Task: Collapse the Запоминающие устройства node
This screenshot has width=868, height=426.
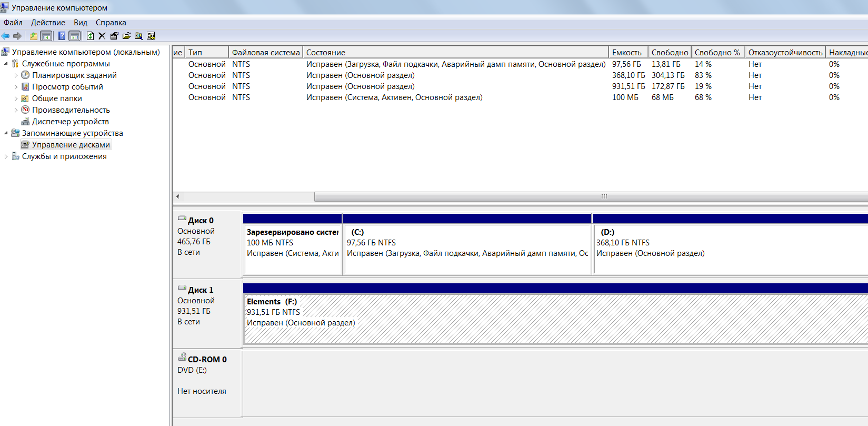Action: pyautogui.click(x=6, y=133)
